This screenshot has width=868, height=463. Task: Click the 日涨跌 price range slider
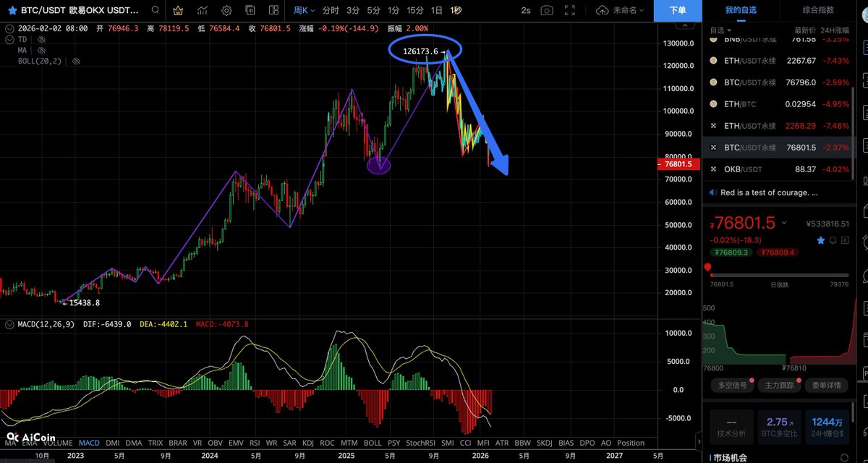pyautogui.click(x=779, y=275)
